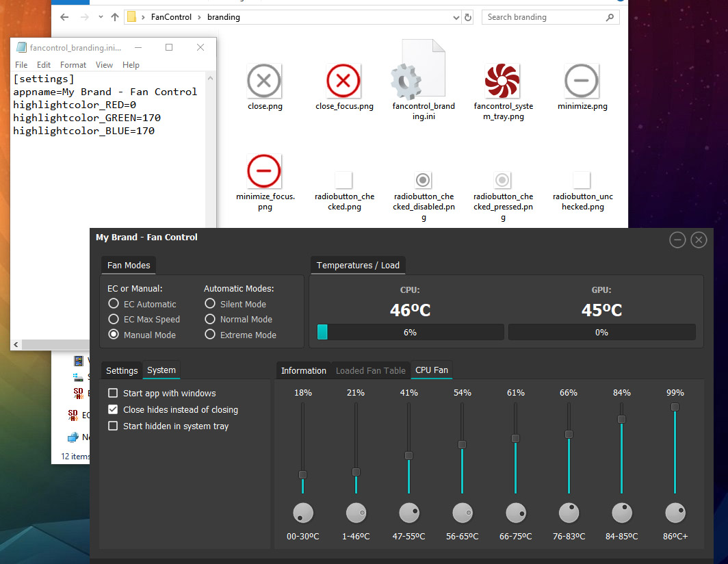Image resolution: width=728 pixels, height=564 pixels.
Task: Select the minimize.png file icon
Action: click(582, 81)
